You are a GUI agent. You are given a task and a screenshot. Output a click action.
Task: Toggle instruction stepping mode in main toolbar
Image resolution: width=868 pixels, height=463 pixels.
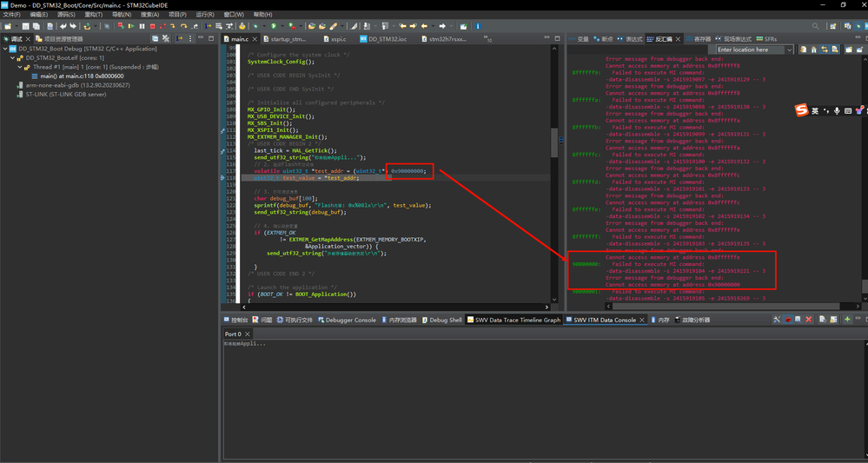[x=208, y=26]
